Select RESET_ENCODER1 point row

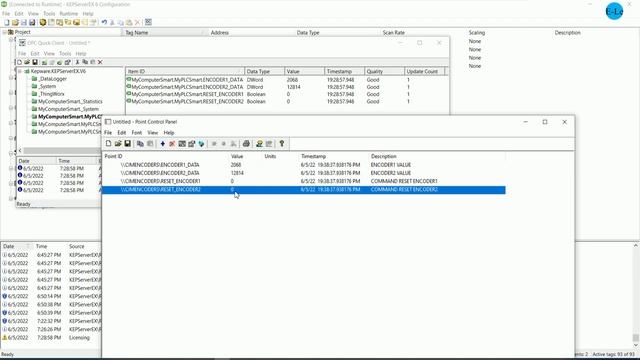(x=304, y=181)
